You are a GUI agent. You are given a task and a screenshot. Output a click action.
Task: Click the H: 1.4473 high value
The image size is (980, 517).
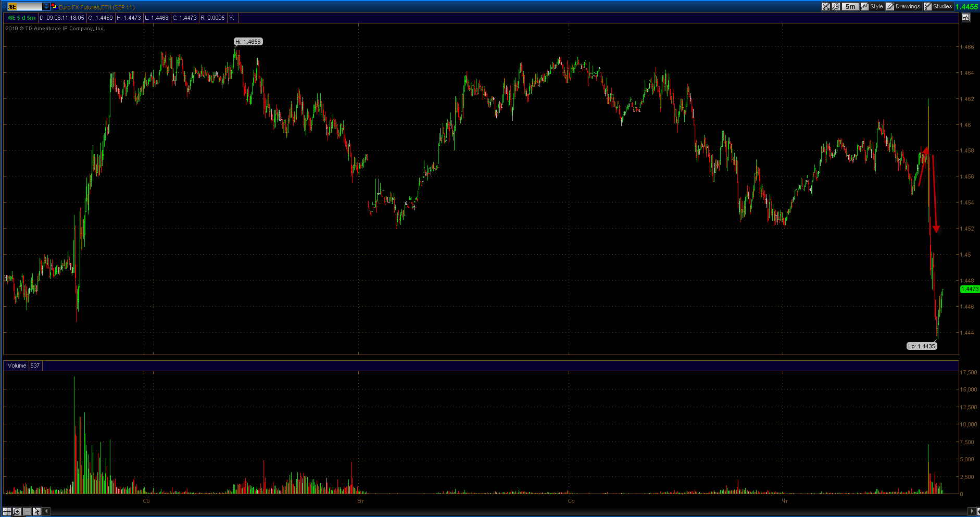pyautogui.click(x=129, y=18)
